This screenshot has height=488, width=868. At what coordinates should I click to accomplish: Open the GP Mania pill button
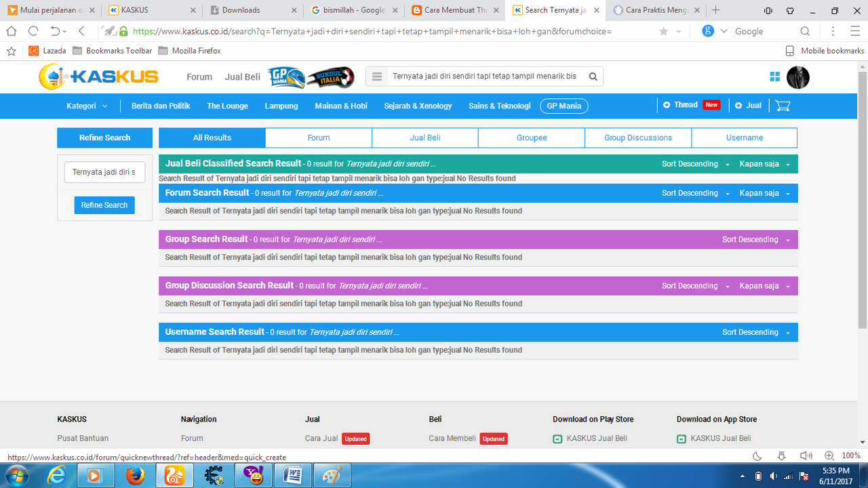(564, 106)
